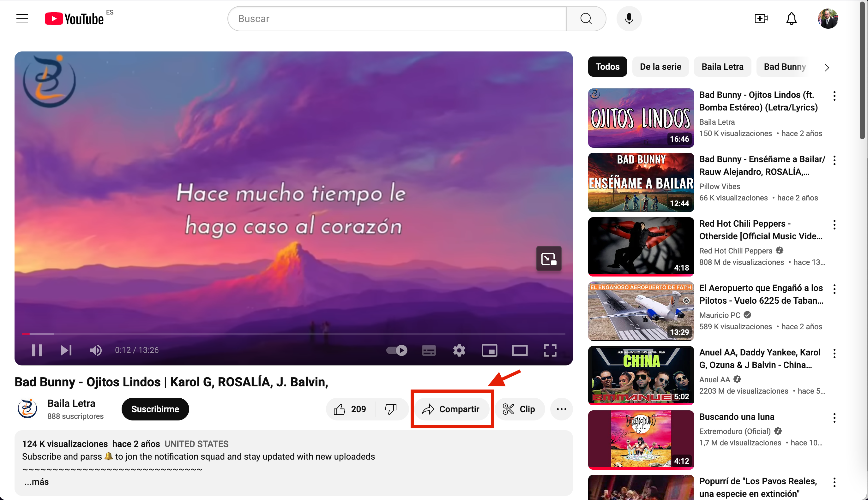Open the player settings gear
Viewport: 868px width, 500px height.
459,350
